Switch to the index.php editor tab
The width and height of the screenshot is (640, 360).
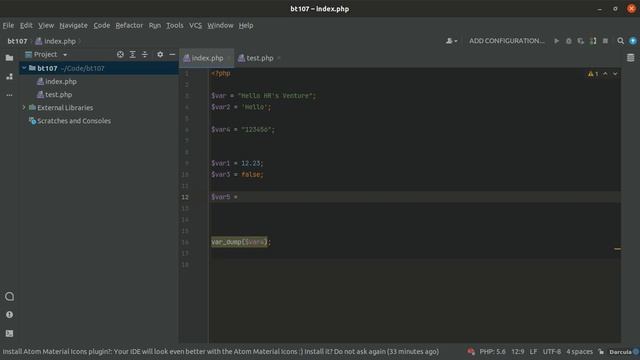tap(207, 58)
